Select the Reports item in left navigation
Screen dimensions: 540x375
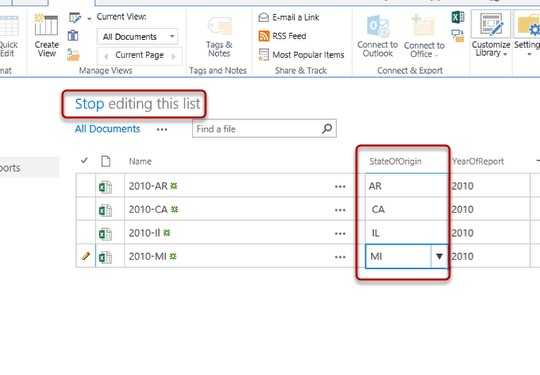[30, 168]
